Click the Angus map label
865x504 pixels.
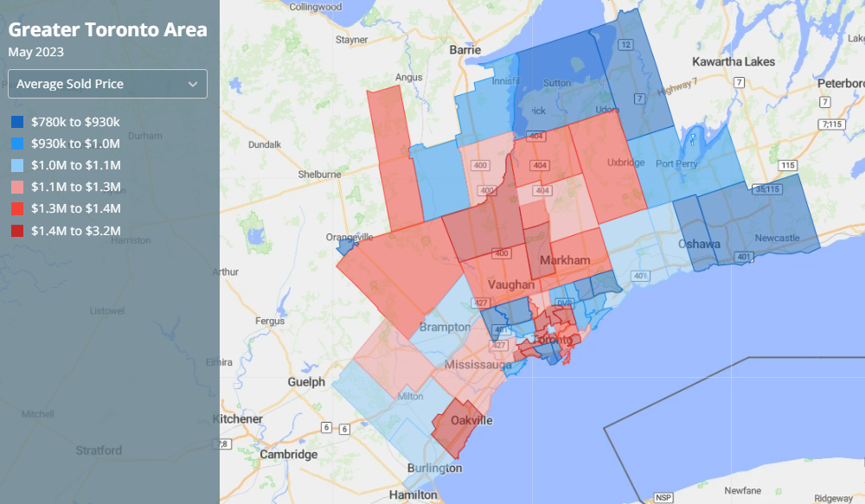[409, 77]
